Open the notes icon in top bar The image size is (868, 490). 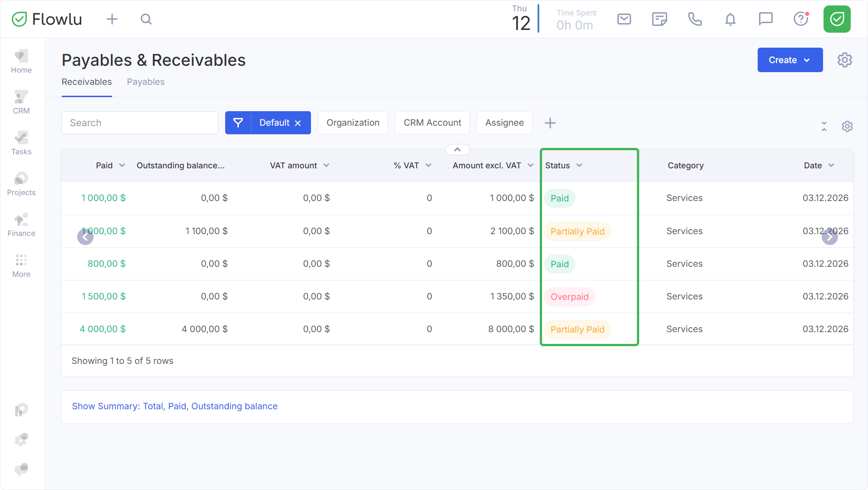click(x=659, y=19)
